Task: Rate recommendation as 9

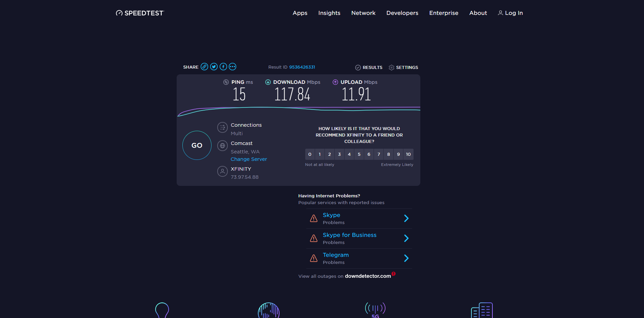Action: click(x=398, y=154)
